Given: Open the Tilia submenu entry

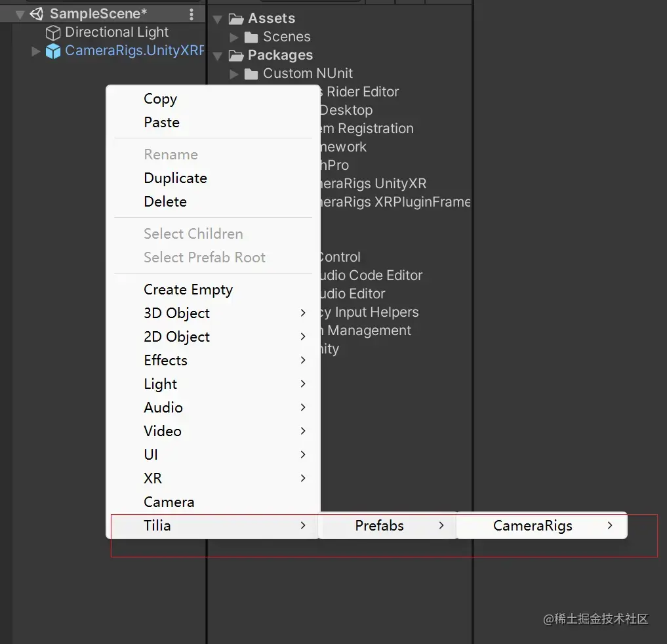Looking at the screenshot, I should point(212,526).
